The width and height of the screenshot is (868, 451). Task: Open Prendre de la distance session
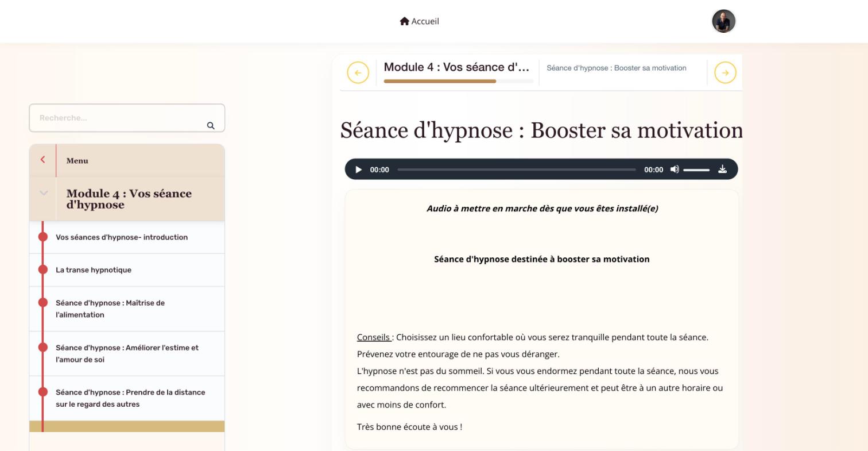coord(127,398)
